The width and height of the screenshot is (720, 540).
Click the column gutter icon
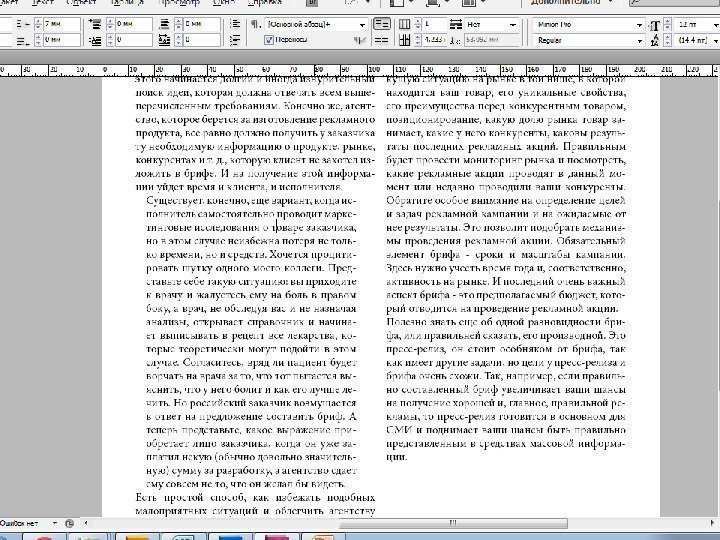point(404,40)
